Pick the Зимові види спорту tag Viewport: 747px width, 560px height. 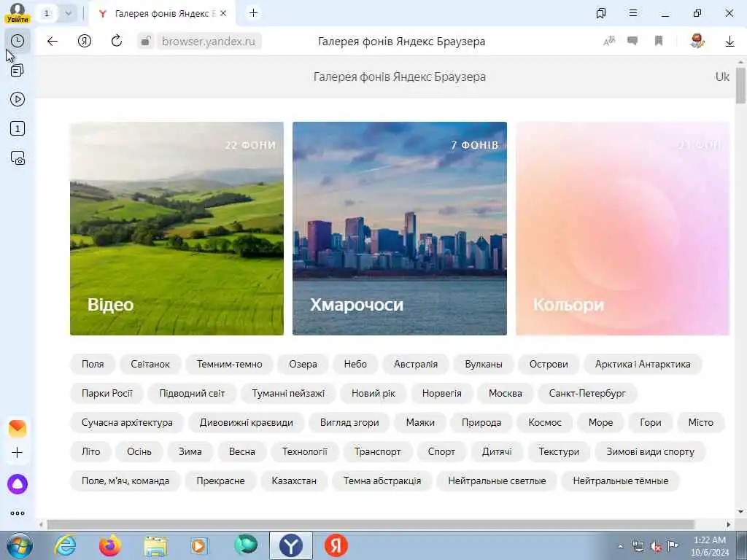[x=650, y=451]
